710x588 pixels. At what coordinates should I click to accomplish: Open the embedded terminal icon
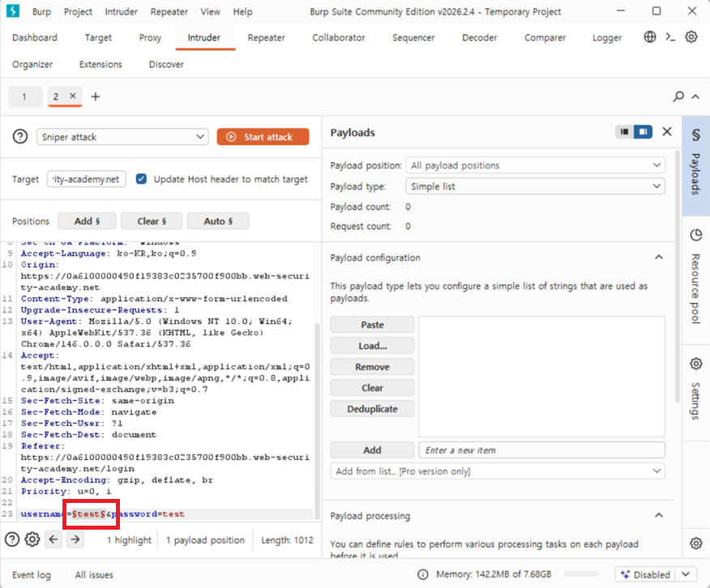tap(670, 37)
